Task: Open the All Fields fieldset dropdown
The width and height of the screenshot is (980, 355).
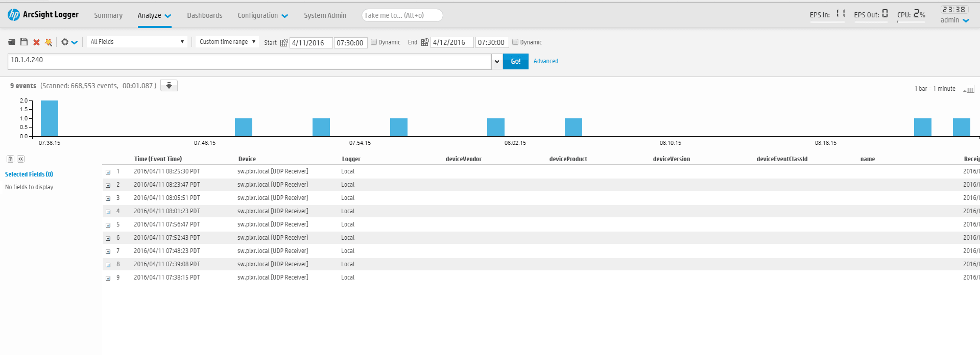Action: 137,42
